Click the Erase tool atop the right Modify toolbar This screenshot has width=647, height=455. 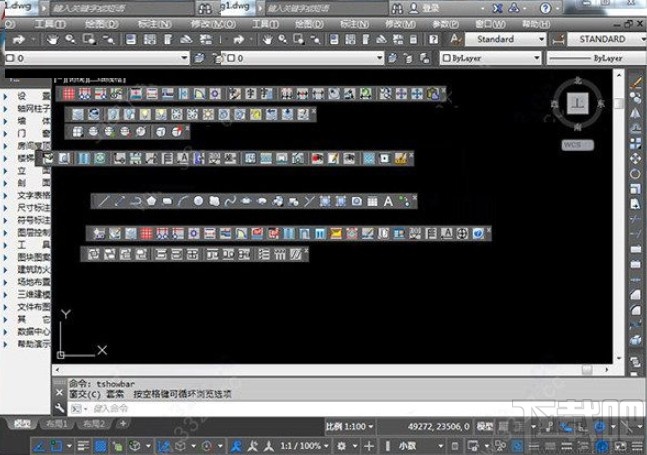(x=635, y=83)
